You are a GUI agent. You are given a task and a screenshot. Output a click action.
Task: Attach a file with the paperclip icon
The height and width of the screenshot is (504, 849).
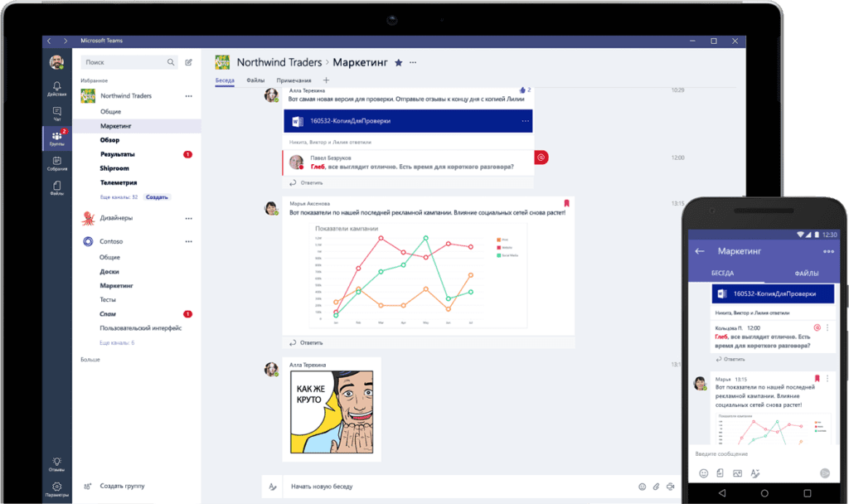(x=657, y=487)
